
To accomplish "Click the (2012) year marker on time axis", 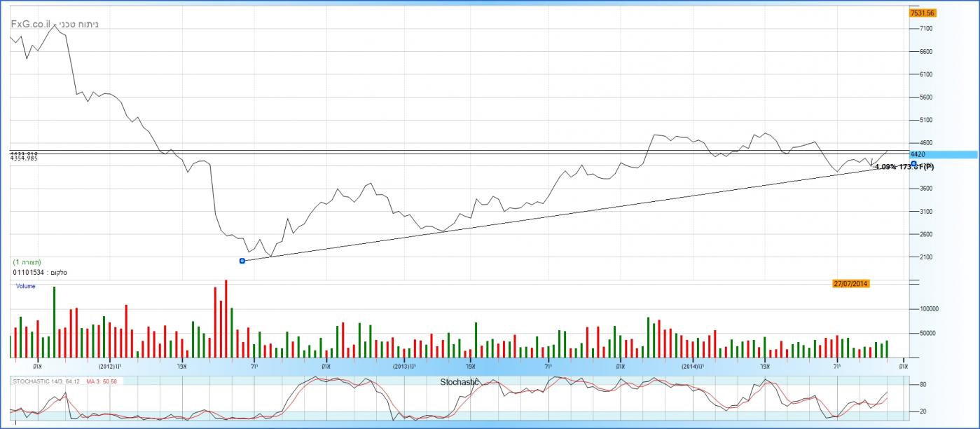I will tap(106, 366).
